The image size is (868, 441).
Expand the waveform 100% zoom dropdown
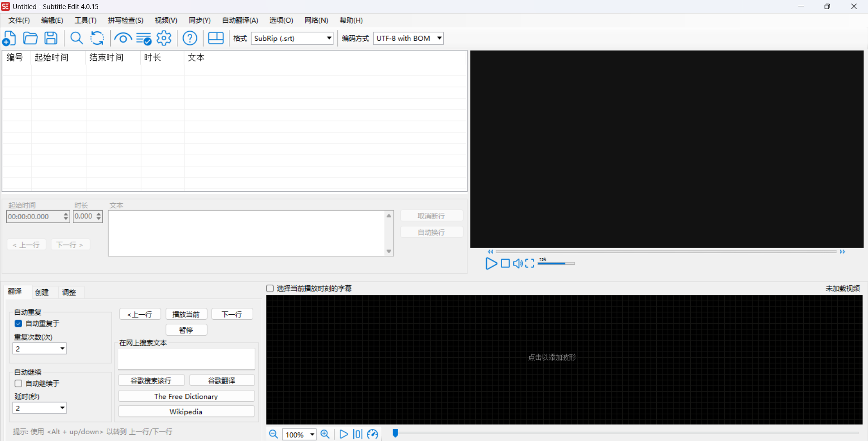point(312,435)
